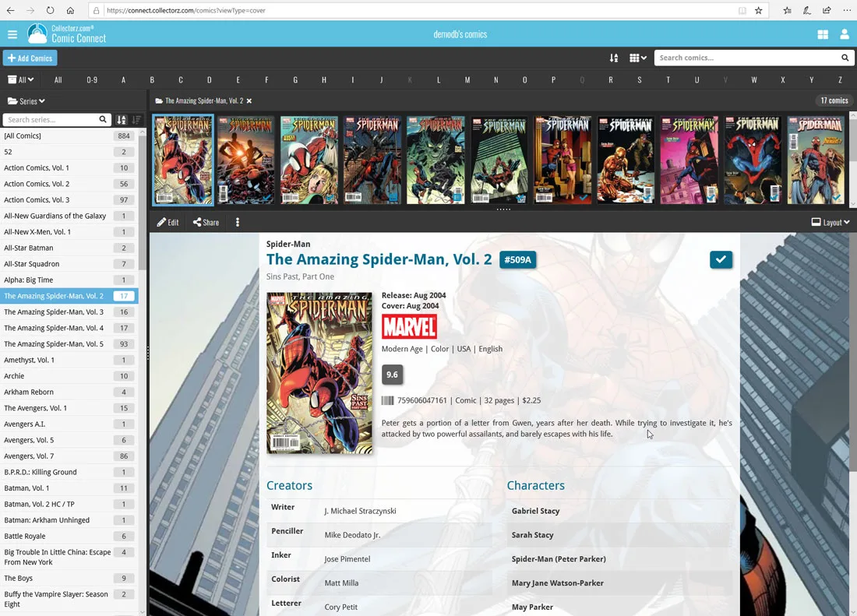Click the search magnifier in comics search
Image resolution: width=857 pixels, height=616 pixels.
pyautogui.click(x=845, y=58)
